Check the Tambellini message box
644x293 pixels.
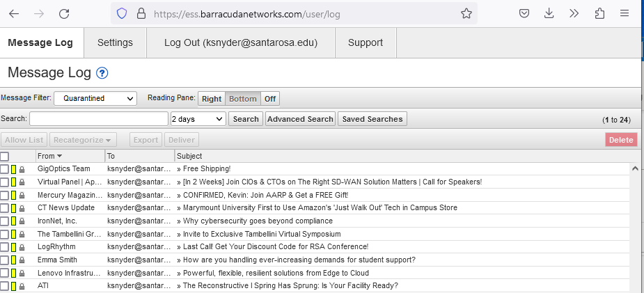point(4,235)
